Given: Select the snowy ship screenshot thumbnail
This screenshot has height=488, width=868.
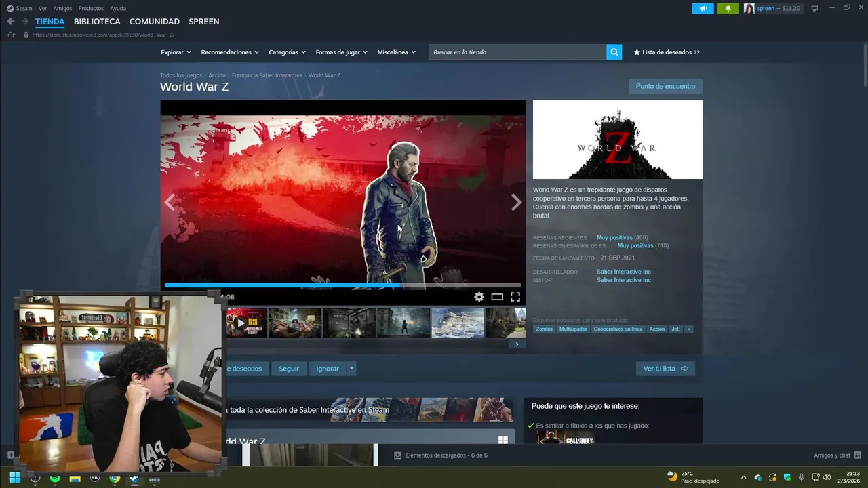Looking at the screenshot, I should 458,323.
